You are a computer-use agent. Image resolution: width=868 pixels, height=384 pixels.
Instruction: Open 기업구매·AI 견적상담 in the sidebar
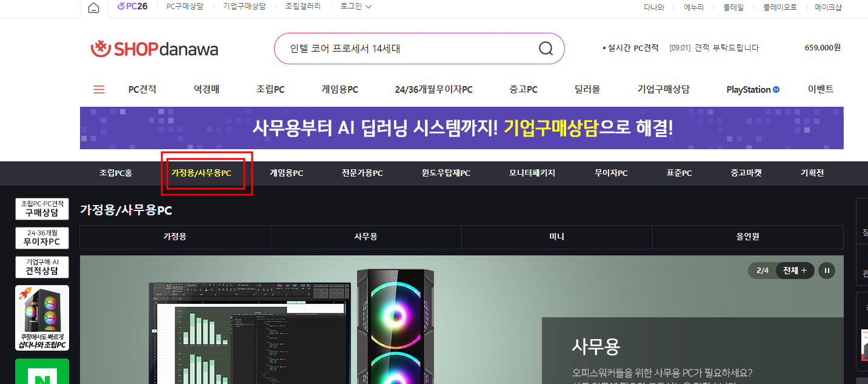pyautogui.click(x=42, y=267)
